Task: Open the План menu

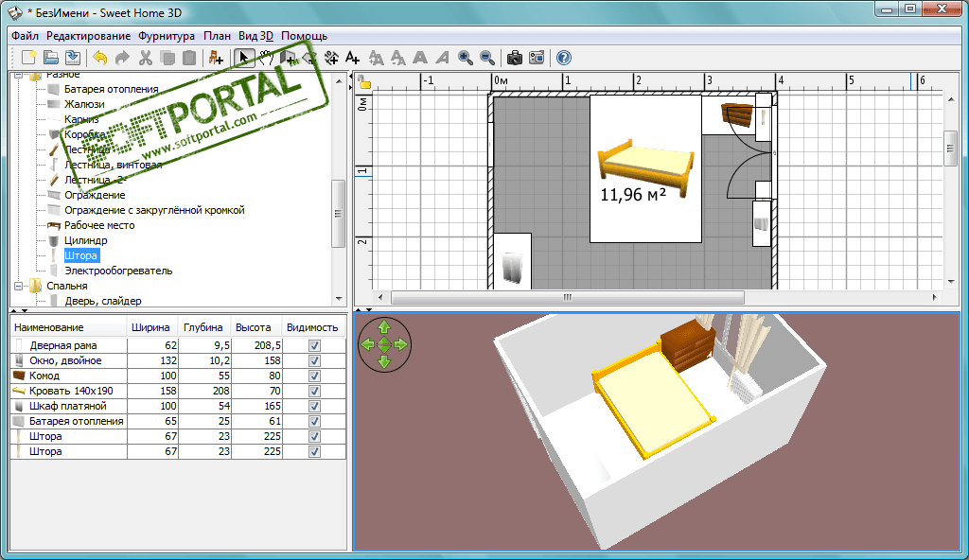Action: coord(217,36)
